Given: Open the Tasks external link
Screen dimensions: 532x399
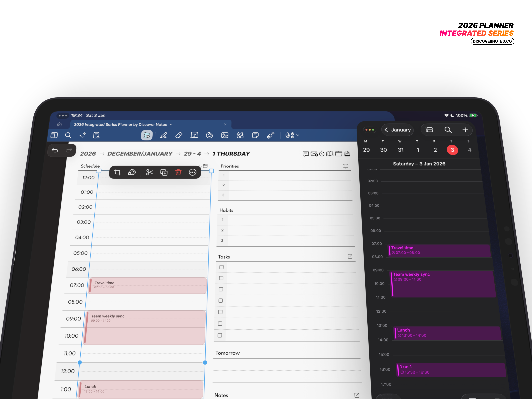Looking at the screenshot, I should coord(350,257).
